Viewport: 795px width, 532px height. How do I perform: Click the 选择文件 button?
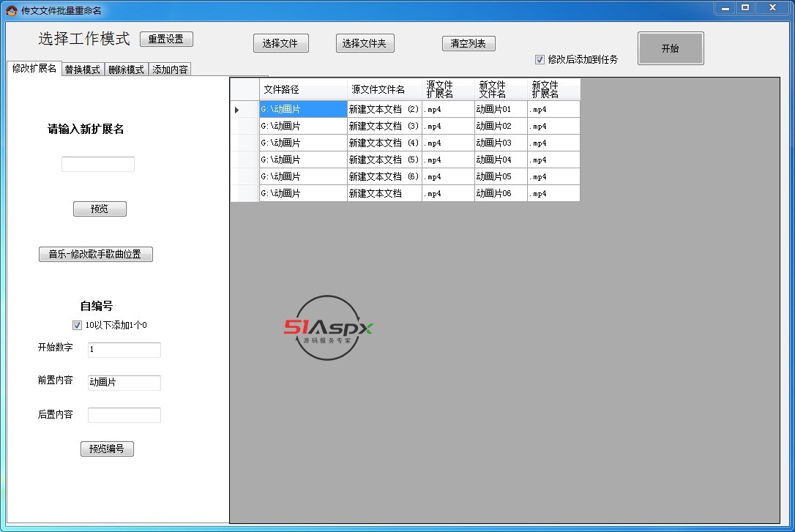(280, 43)
